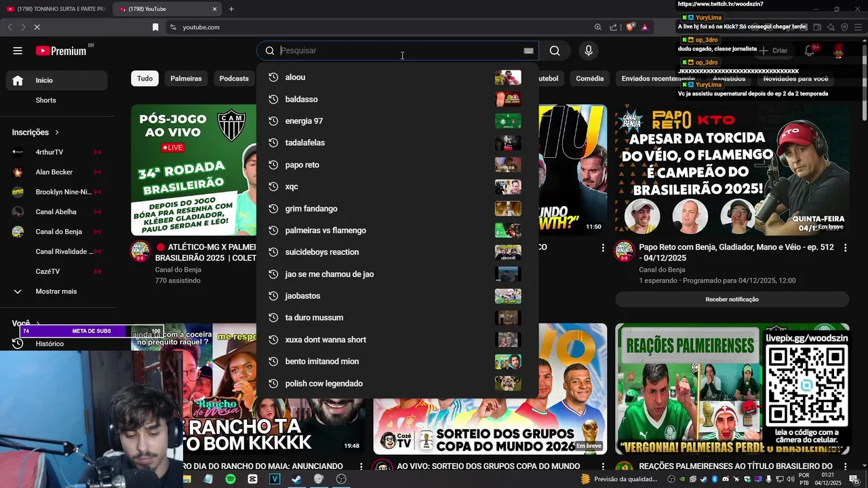The height and width of the screenshot is (488, 868).
Task: Open CazéTV subscription channel
Action: (x=57, y=271)
